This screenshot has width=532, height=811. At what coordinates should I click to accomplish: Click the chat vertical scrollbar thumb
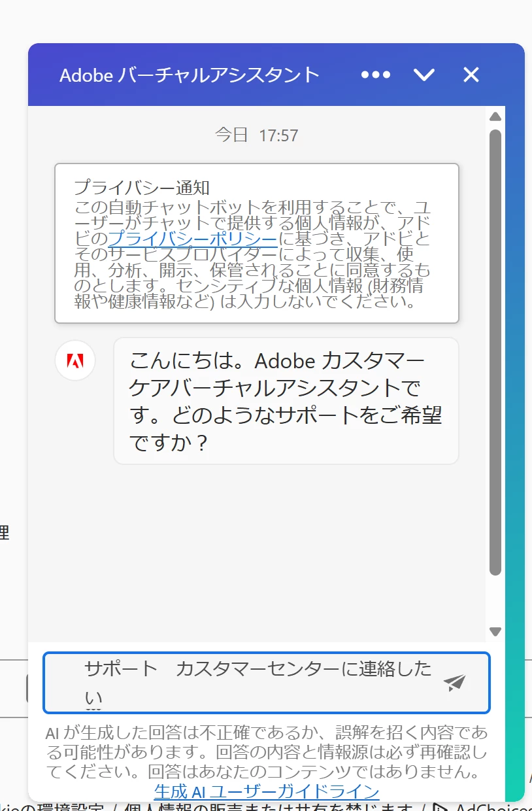[495, 352]
